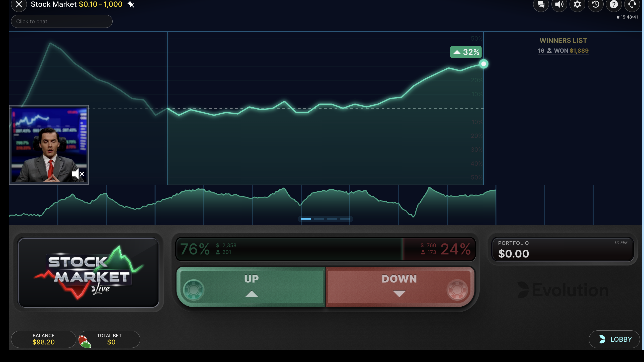Click the BALANCE $98.20 display

43,339
